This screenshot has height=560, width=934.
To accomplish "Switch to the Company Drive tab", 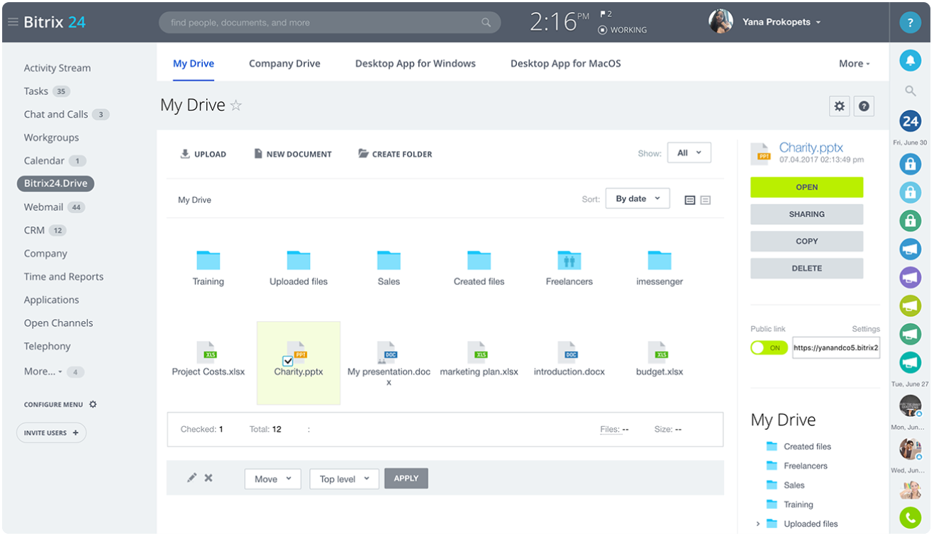I will 284,63.
